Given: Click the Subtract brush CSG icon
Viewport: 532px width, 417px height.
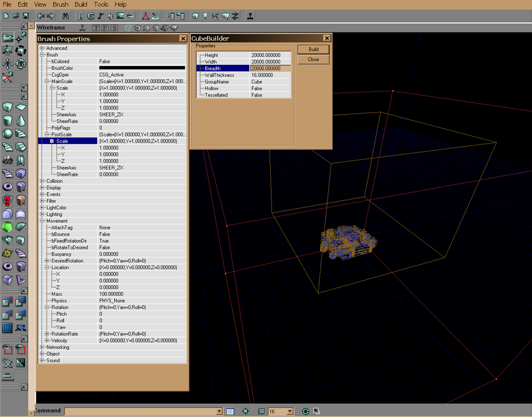Looking at the screenshot, I should [x=21, y=301].
